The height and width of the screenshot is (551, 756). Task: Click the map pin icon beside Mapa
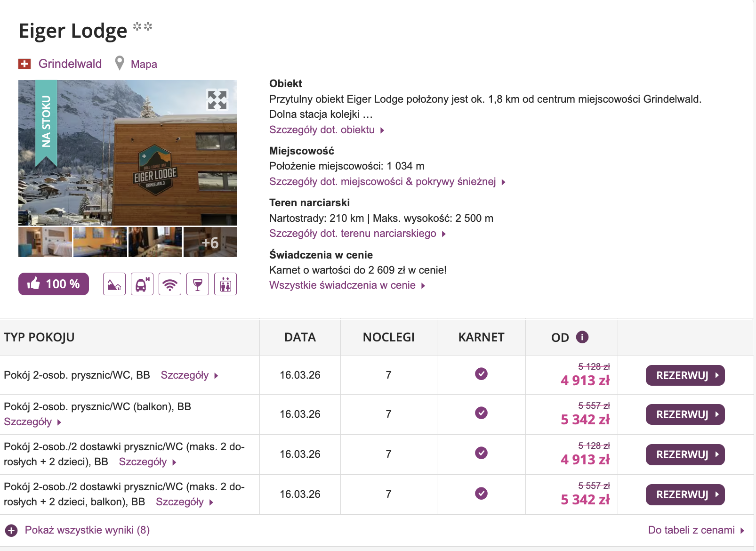point(120,63)
